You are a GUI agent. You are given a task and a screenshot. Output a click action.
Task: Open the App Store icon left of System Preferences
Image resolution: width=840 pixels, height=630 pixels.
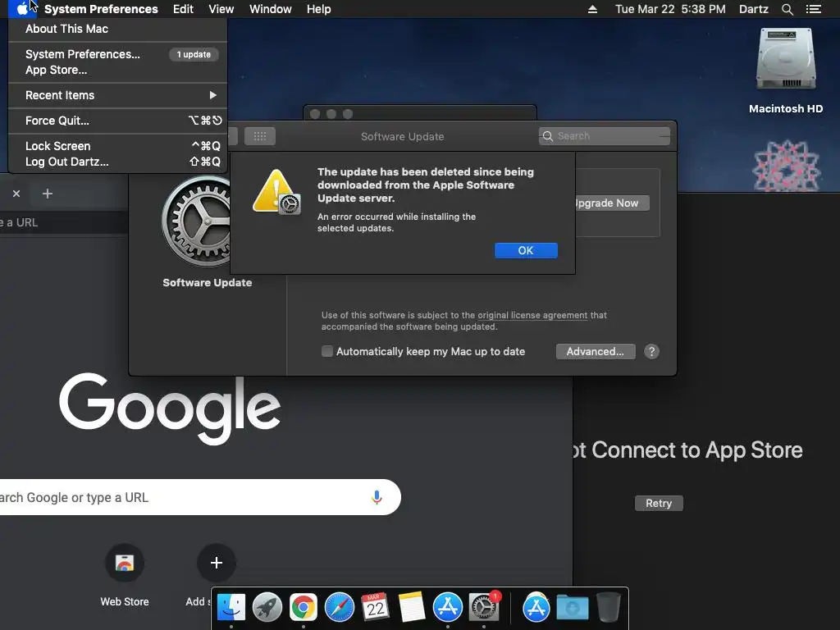(x=447, y=608)
